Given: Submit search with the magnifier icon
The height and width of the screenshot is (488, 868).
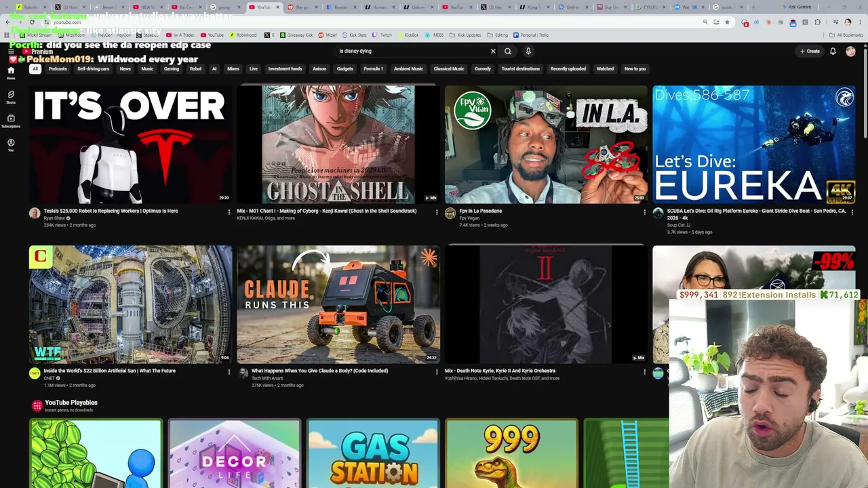Looking at the screenshot, I should coord(507,51).
